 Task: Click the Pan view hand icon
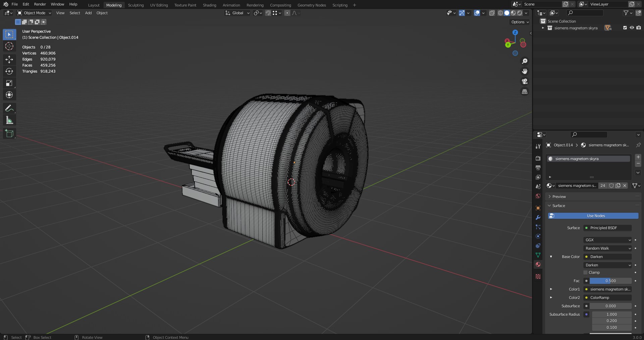coord(525,71)
